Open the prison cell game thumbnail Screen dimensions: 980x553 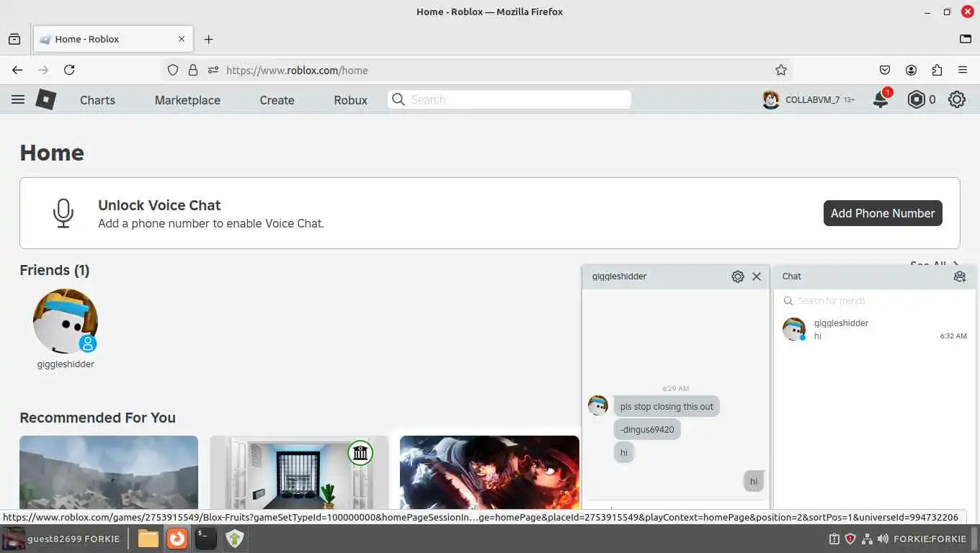click(299, 472)
